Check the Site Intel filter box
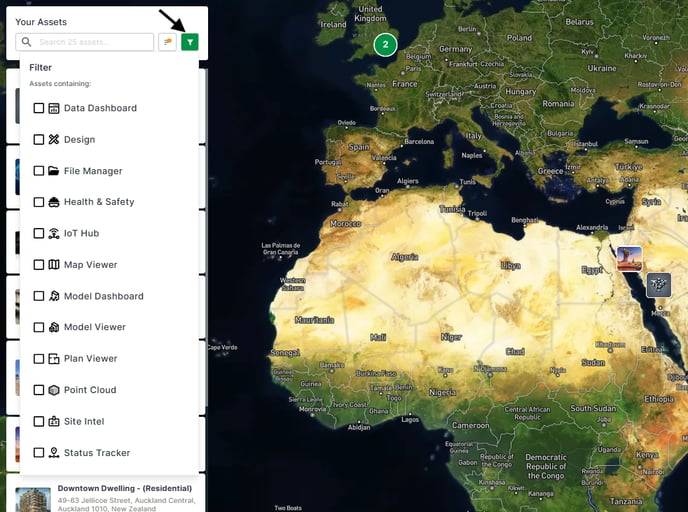This screenshot has width=688, height=512. (39, 422)
